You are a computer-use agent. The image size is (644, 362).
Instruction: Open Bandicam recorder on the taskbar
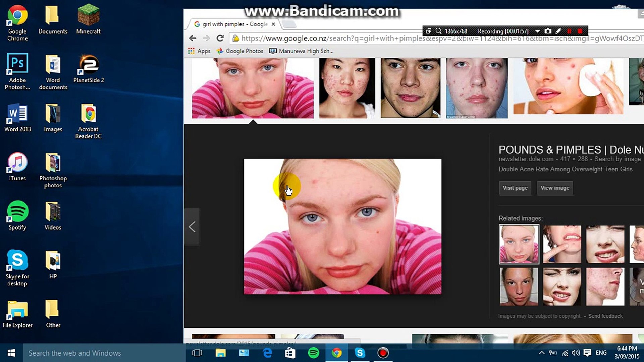point(383,353)
